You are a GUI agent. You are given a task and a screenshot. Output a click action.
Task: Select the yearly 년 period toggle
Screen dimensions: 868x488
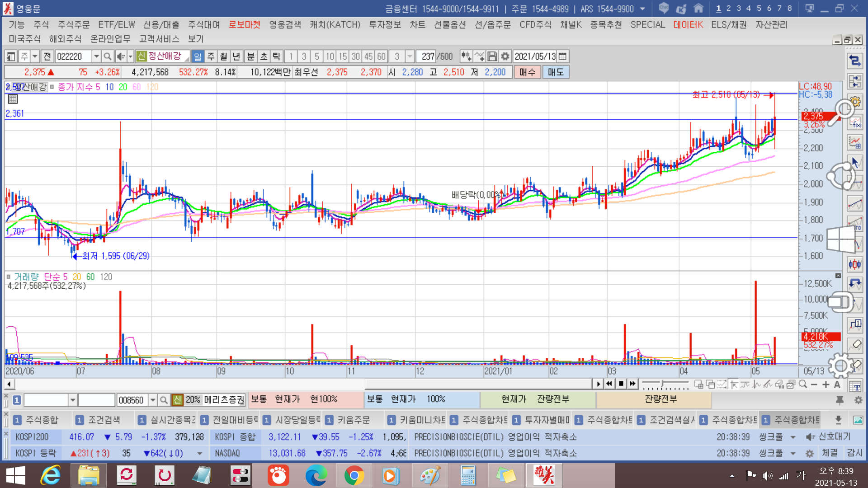(x=236, y=56)
